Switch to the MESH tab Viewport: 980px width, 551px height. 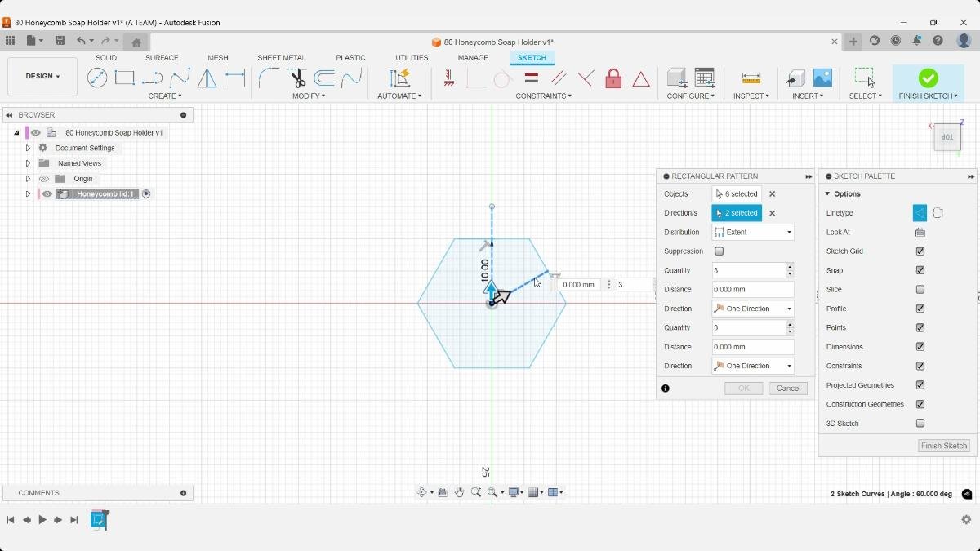(218, 58)
